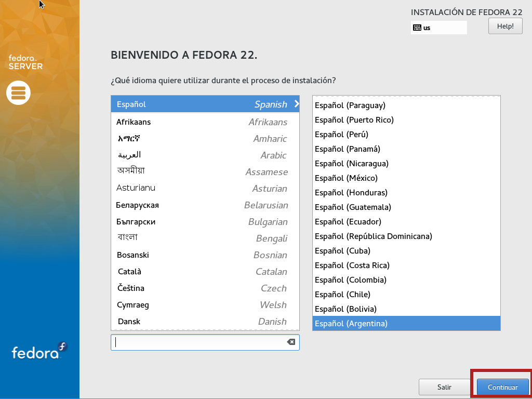532x399 pixels.
Task: Open the Help! button
Action: coord(505,26)
